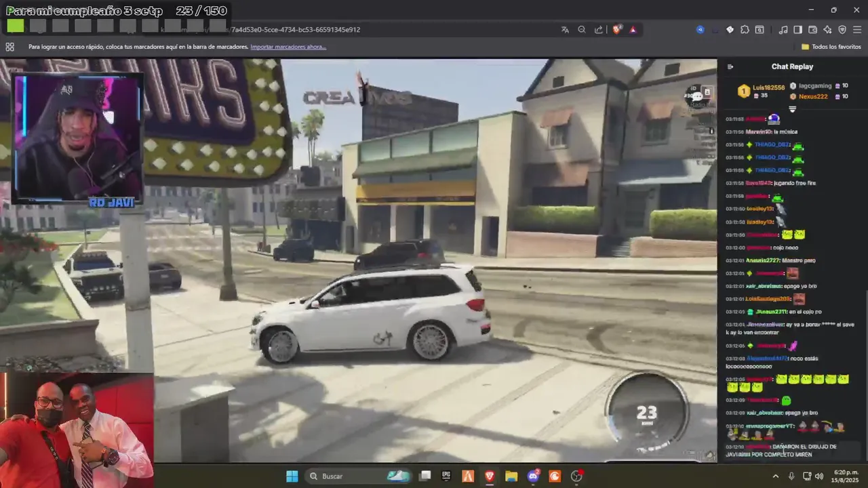This screenshot has width=868, height=488.
Task: Open Leo AI sparkle icon
Action: pyautogui.click(x=827, y=30)
